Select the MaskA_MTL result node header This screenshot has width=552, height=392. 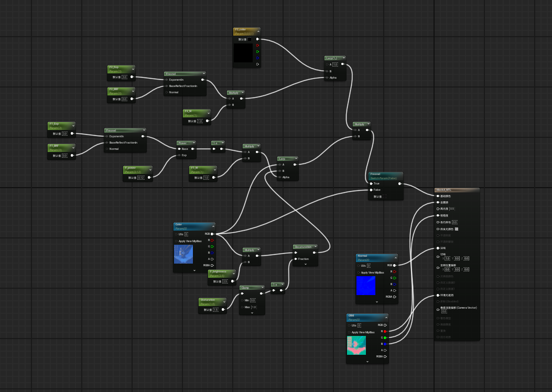click(x=457, y=190)
